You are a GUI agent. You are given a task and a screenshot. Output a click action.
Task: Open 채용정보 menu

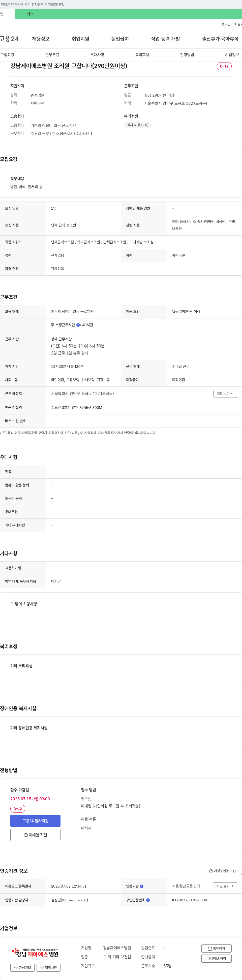coord(41,39)
